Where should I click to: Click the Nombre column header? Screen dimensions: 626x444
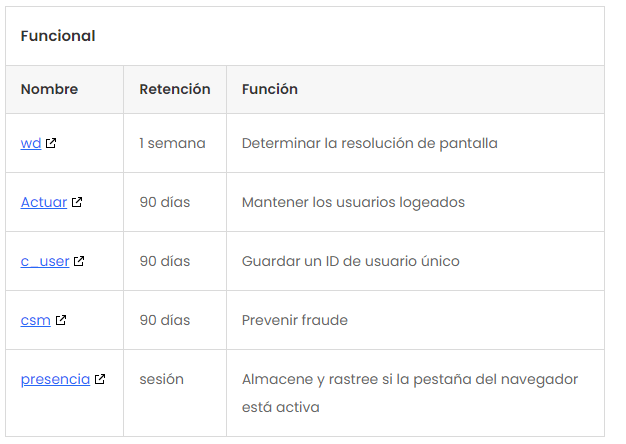(49, 89)
